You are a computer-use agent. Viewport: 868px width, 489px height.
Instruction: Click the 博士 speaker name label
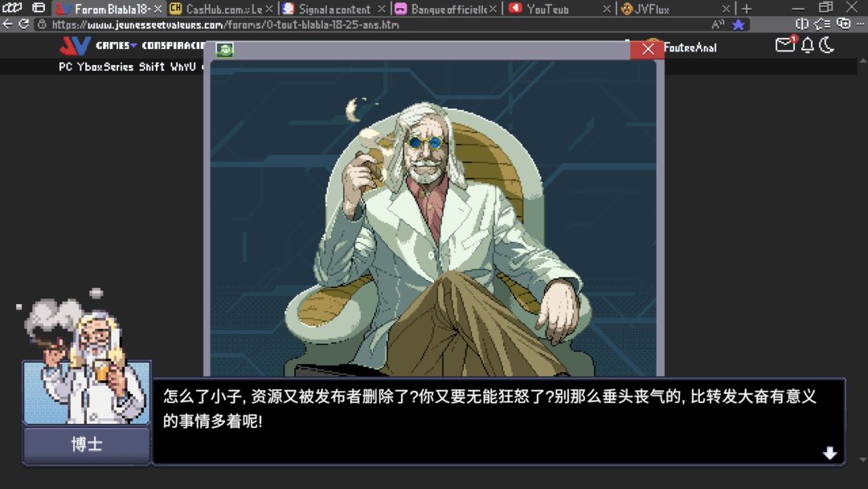point(86,444)
